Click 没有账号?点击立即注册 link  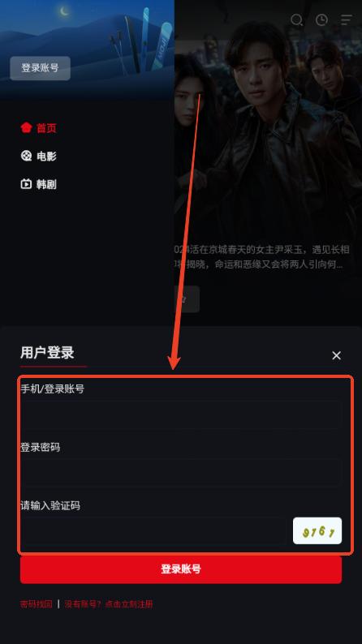[109, 603]
